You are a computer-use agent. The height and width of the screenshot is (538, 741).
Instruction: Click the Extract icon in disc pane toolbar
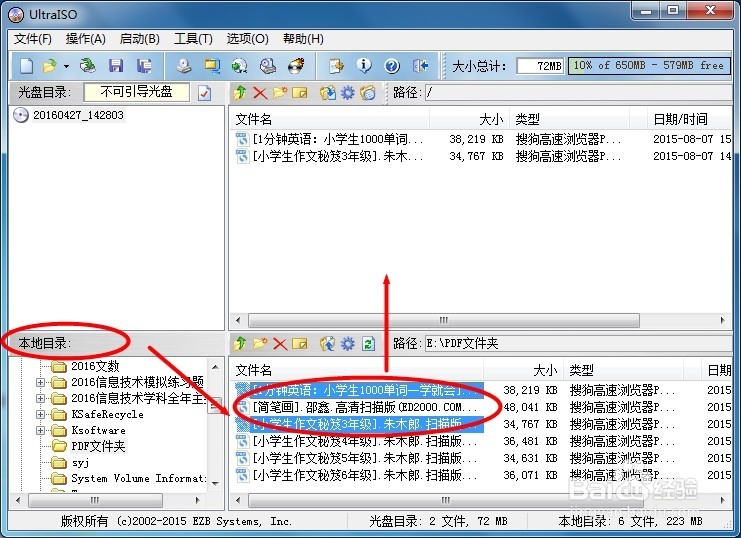327,93
